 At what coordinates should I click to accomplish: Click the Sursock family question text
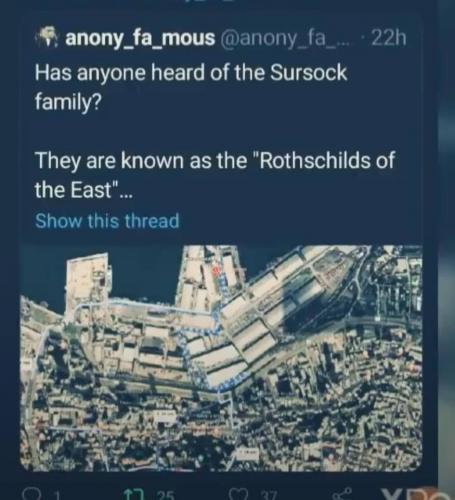tap(191, 87)
